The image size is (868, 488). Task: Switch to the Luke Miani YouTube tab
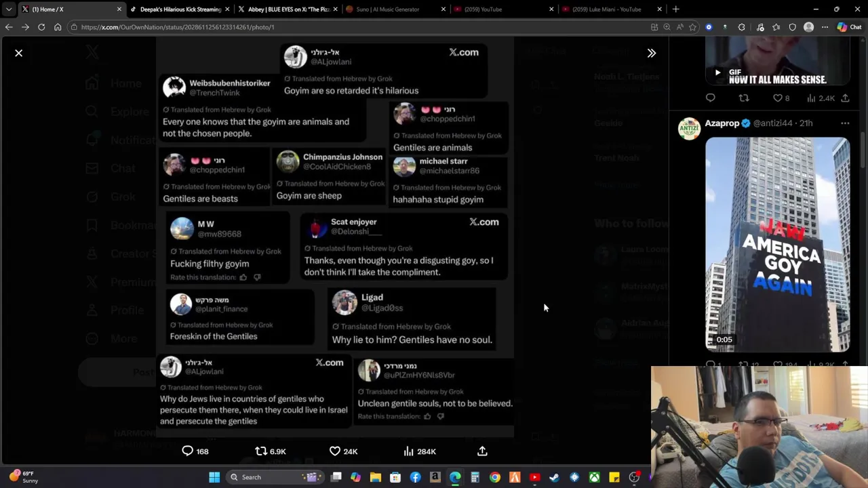point(612,9)
